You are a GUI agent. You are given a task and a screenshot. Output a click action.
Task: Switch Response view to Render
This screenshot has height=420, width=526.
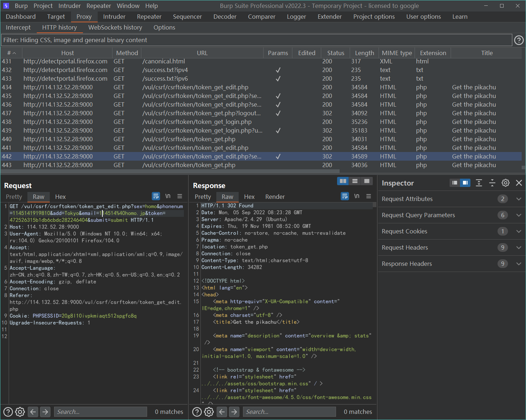point(275,197)
